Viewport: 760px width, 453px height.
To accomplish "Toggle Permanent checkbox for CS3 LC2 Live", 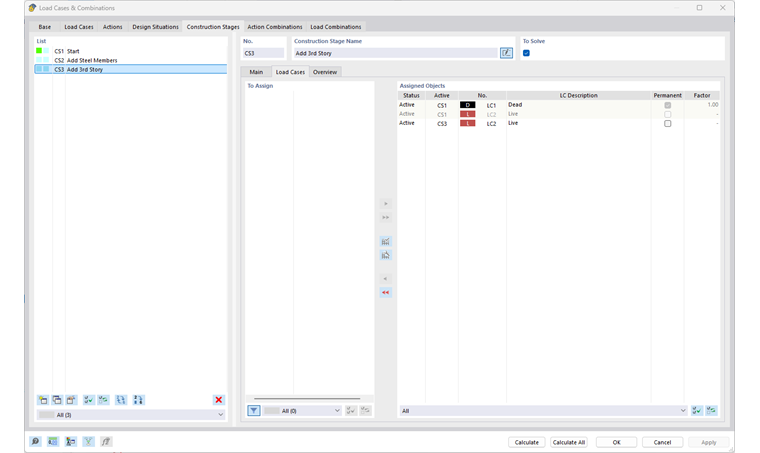I will tap(667, 124).
